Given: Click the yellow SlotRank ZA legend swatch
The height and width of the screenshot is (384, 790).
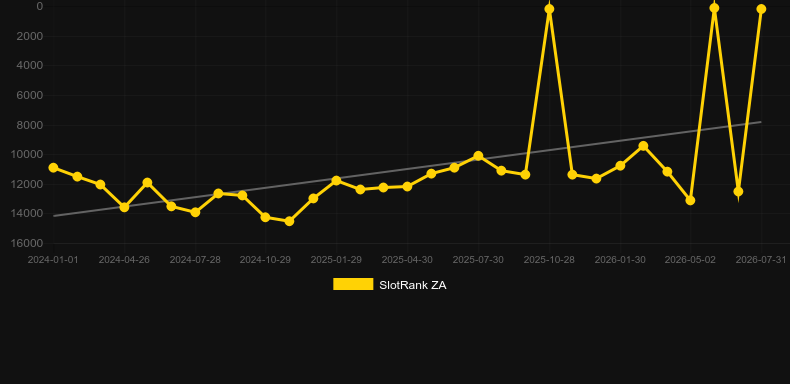Looking at the screenshot, I should pos(353,284).
